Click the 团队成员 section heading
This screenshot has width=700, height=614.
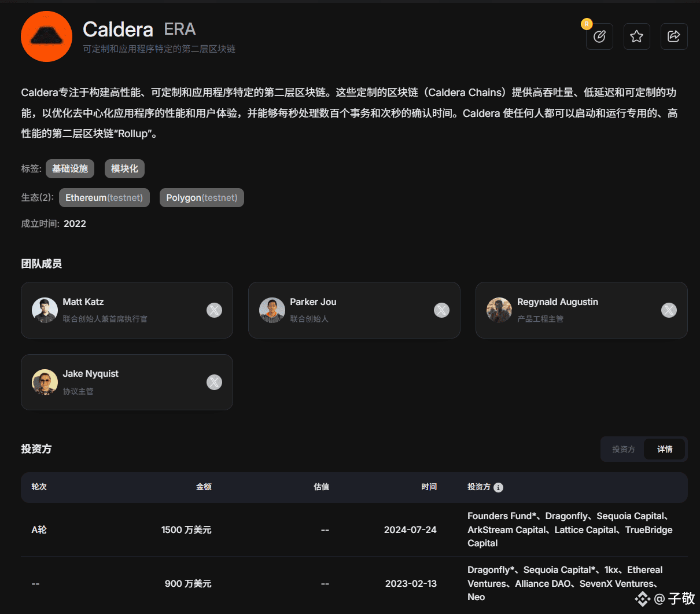[41, 263]
